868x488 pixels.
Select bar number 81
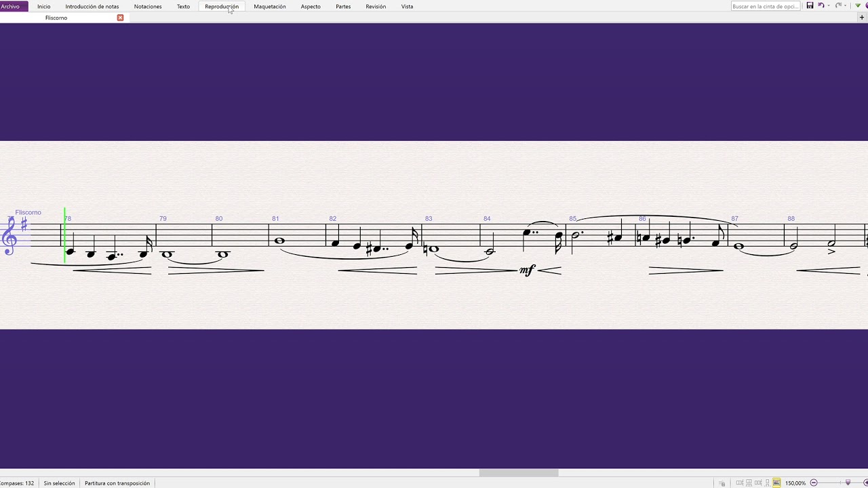coord(275,218)
